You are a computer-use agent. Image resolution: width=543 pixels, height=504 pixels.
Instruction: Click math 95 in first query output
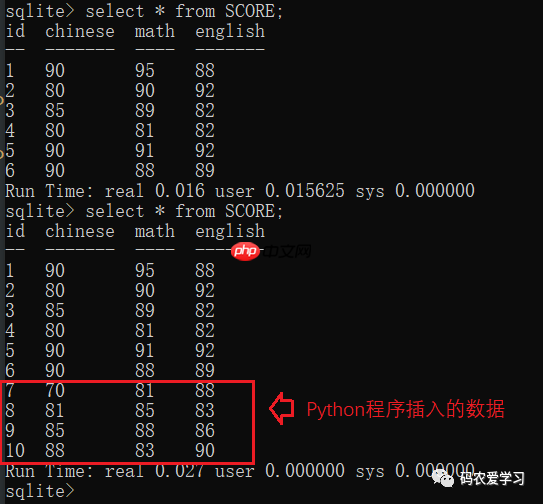pos(145,70)
